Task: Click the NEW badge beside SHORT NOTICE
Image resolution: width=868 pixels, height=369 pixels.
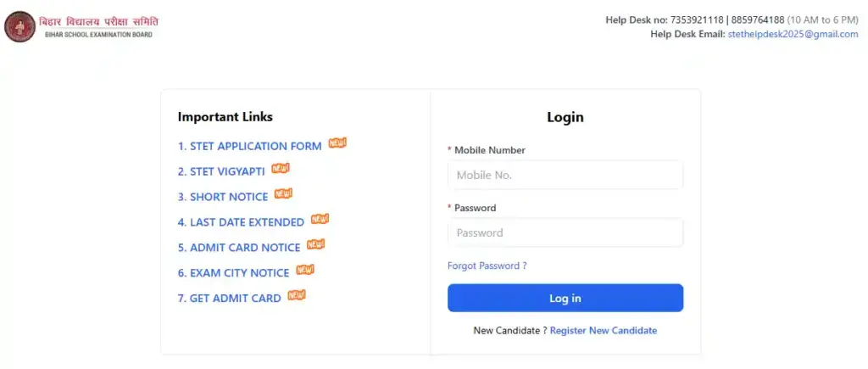Action: (x=283, y=194)
